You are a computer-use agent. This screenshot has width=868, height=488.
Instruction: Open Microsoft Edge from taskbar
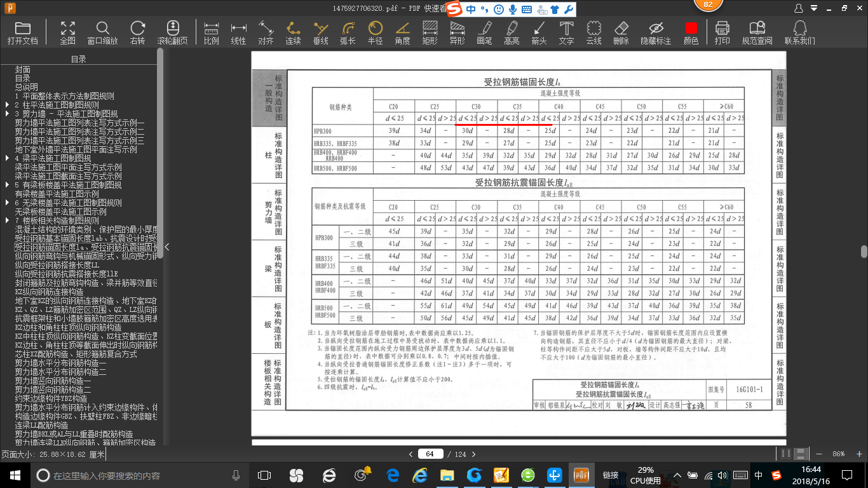[x=393, y=475]
